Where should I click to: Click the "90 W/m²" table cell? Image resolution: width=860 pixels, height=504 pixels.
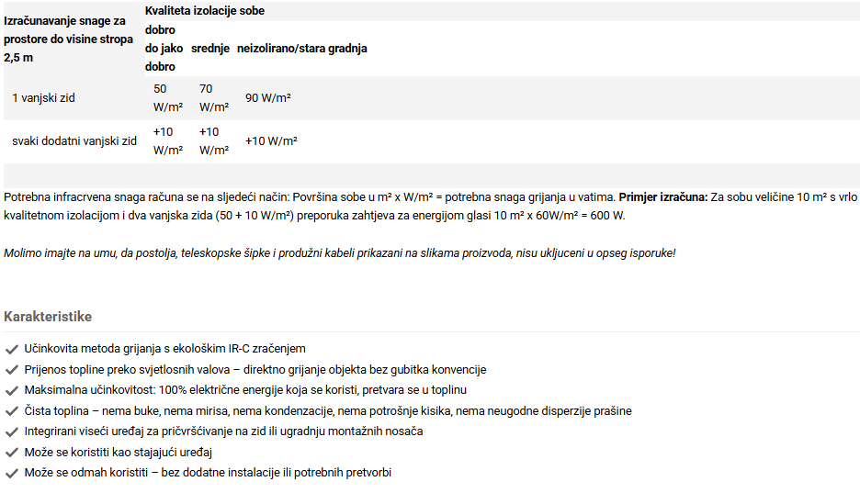click(x=268, y=97)
